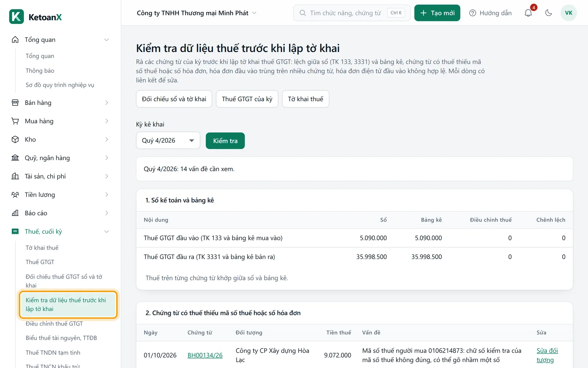Click the Báo cáo chart icon
Viewport: 588px width, 368px height.
tap(15, 213)
